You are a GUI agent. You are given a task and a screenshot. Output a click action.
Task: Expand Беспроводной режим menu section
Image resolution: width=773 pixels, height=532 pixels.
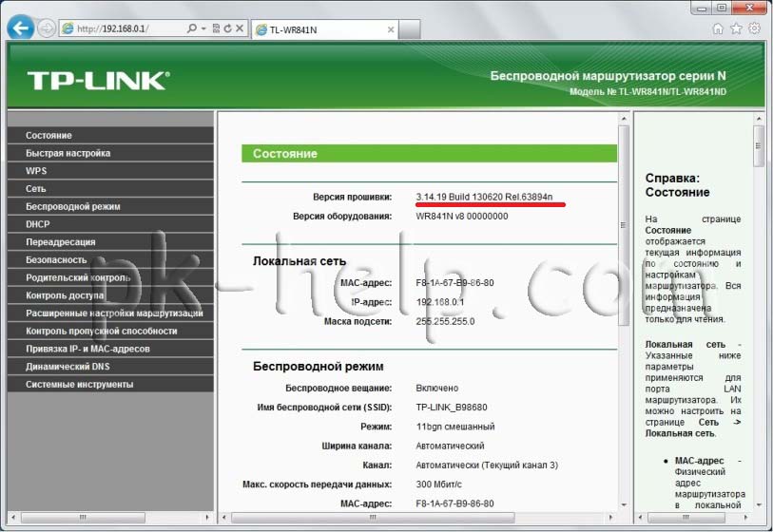(x=111, y=206)
